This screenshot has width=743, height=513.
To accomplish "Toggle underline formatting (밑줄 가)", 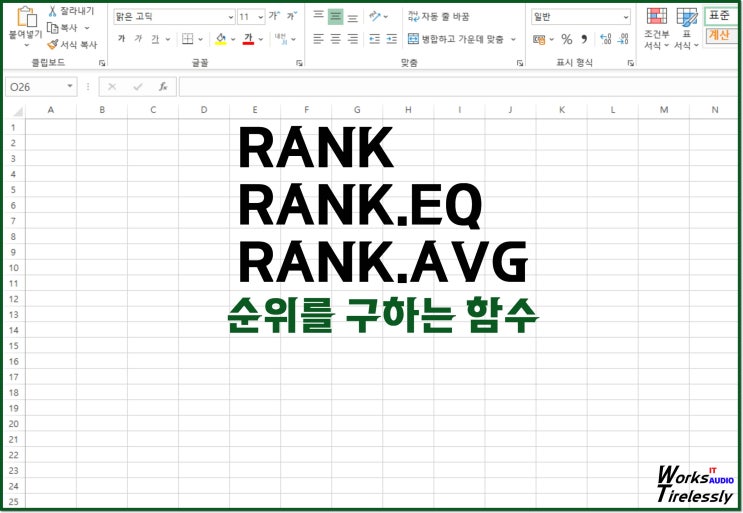I will pos(155,39).
